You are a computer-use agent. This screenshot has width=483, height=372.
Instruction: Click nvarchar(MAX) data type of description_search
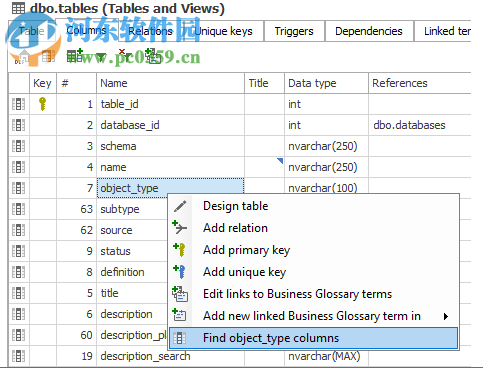[x=326, y=357]
